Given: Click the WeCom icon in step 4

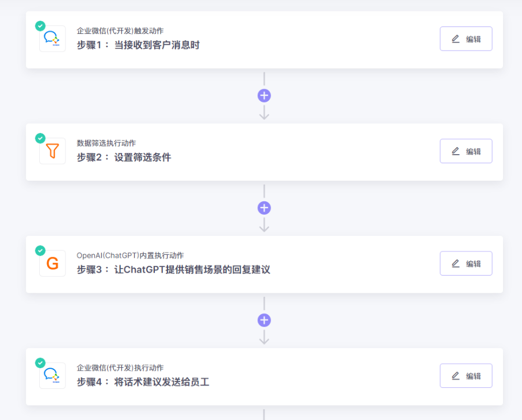Looking at the screenshot, I should coord(52,376).
